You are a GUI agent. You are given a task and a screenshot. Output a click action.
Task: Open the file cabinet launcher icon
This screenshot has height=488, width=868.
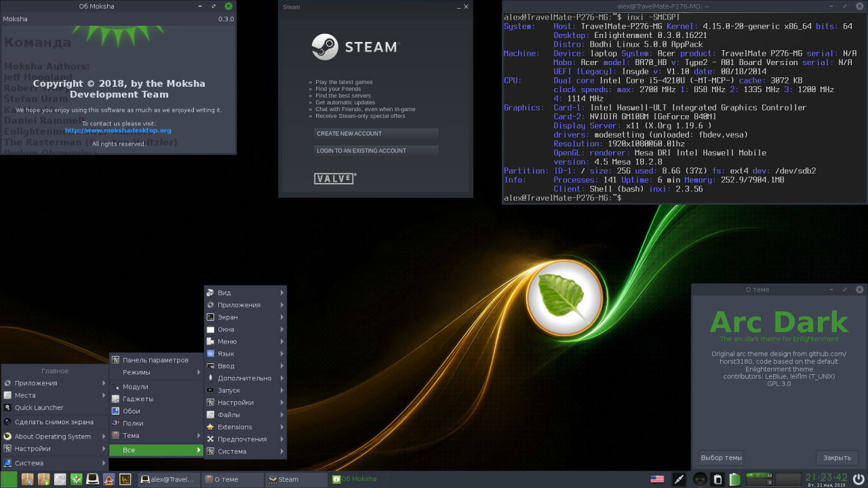60,479
